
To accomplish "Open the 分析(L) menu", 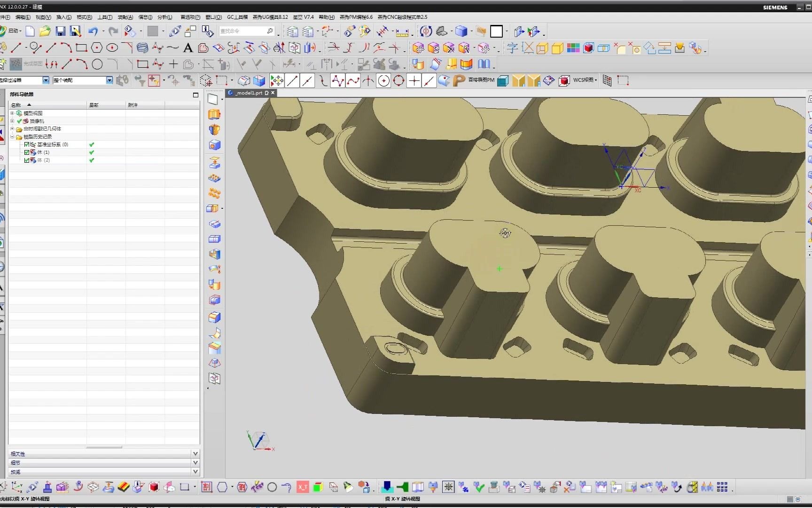I will [x=164, y=17].
